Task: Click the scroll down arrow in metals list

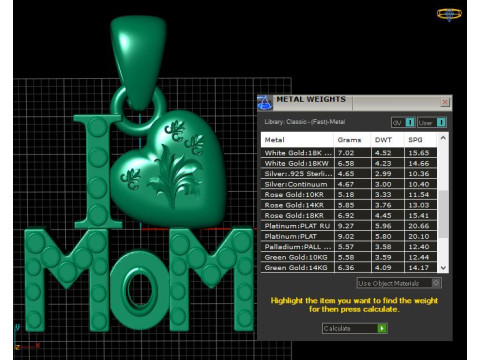Action: (x=443, y=268)
